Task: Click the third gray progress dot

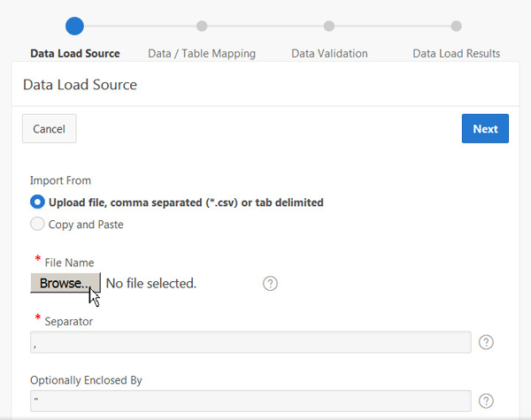Action: [x=329, y=26]
